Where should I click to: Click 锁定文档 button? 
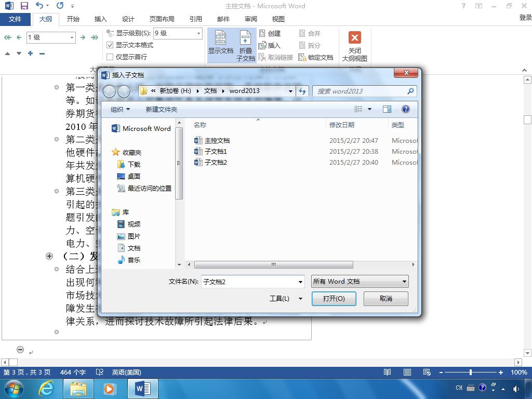click(316, 57)
